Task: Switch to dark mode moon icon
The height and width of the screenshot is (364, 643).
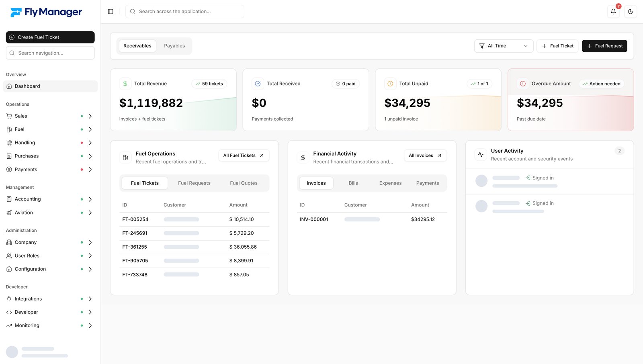Action: click(x=631, y=12)
